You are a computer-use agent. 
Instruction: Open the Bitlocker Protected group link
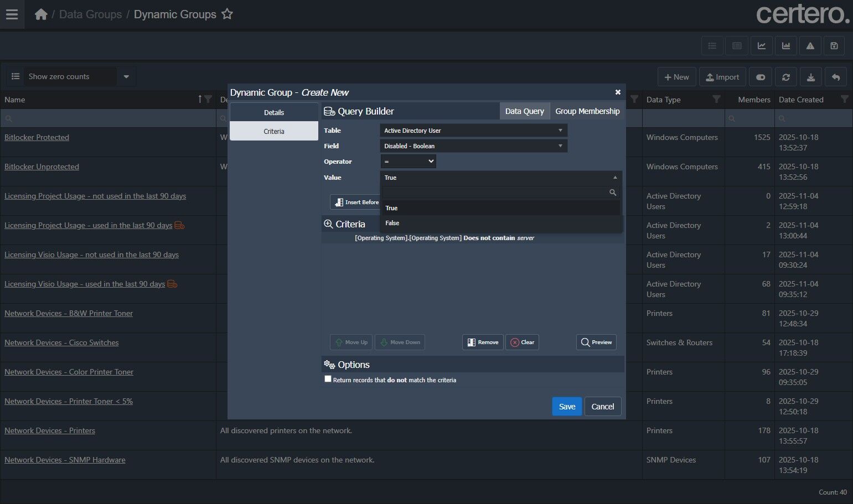tap(37, 137)
